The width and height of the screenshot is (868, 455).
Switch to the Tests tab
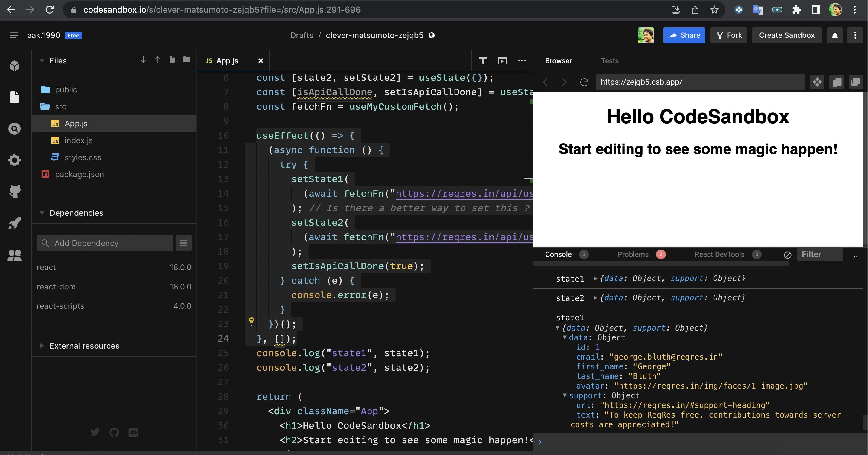(x=610, y=60)
